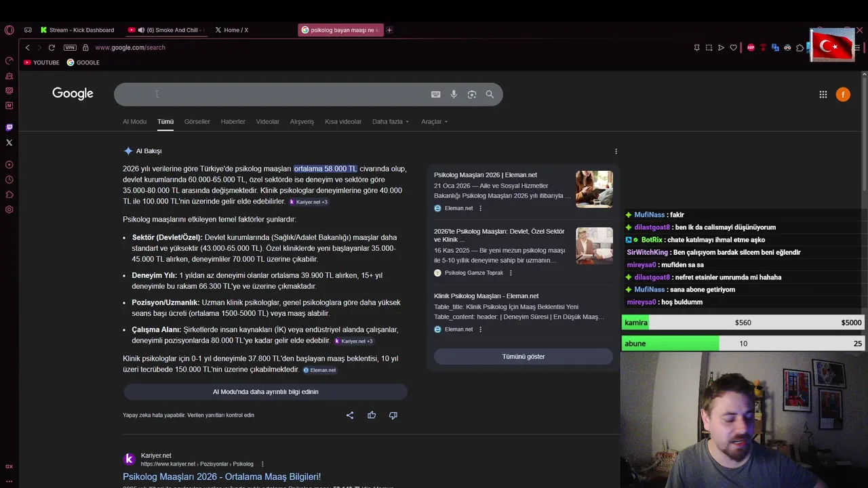Open the Google account avatar
This screenshot has height=488, width=868.
pyautogui.click(x=843, y=94)
